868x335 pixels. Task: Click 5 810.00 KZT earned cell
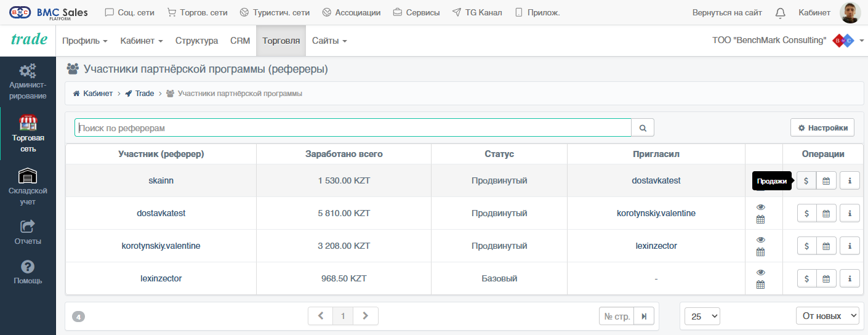point(344,213)
